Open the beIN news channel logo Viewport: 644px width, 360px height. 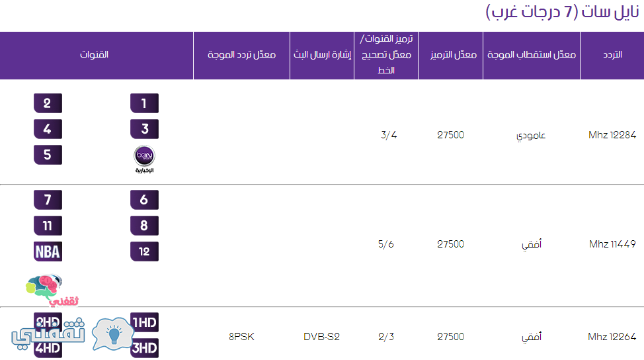(144, 159)
